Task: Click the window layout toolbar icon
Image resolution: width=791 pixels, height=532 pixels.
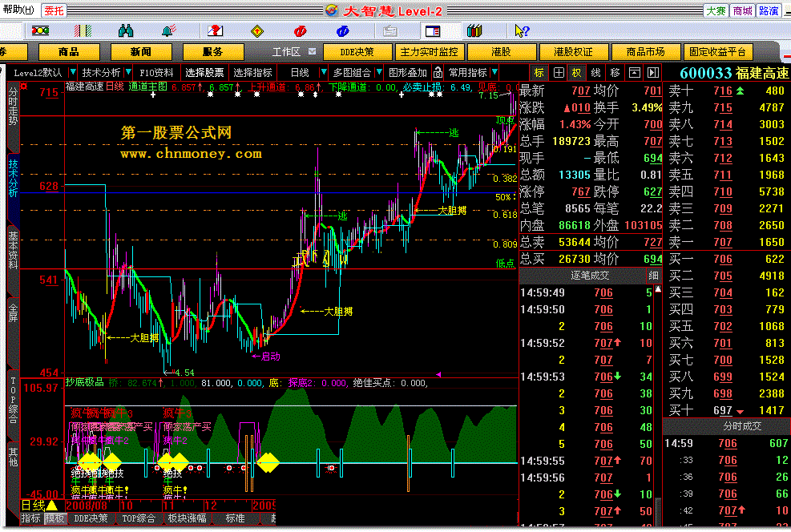Action: coord(433,31)
